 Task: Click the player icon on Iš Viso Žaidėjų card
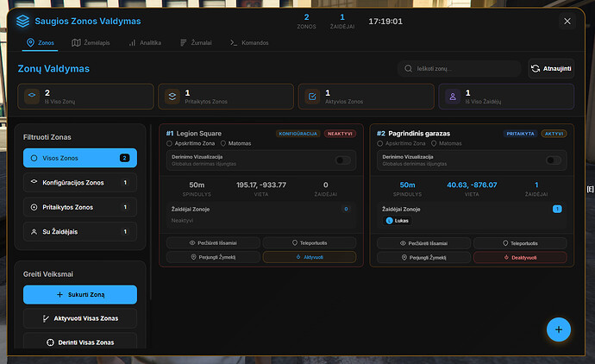(x=453, y=97)
